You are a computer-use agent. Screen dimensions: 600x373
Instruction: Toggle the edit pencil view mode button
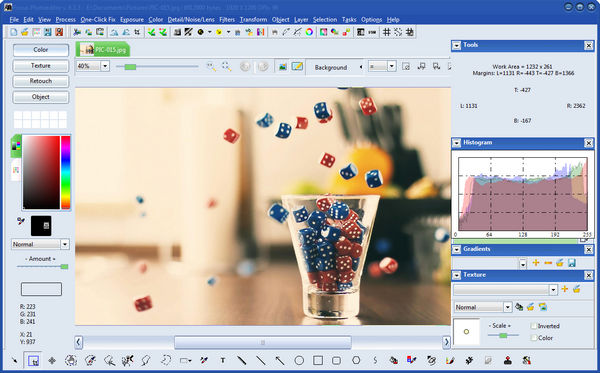(297, 67)
